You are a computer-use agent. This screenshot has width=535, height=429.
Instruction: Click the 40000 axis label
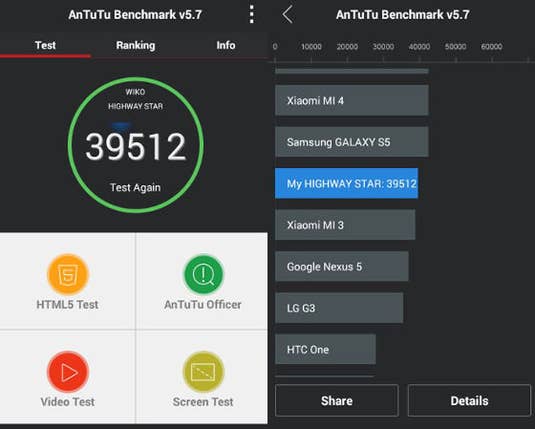coord(419,46)
